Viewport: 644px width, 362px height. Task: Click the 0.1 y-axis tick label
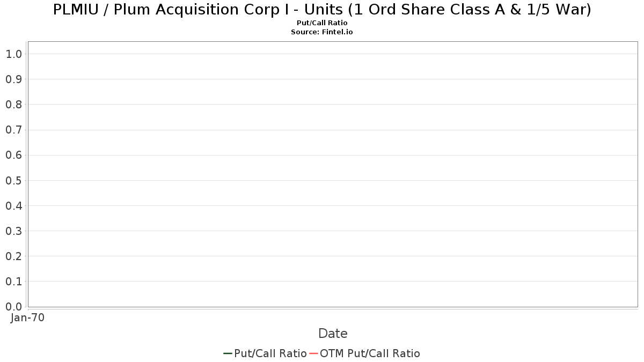(x=14, y=282)
